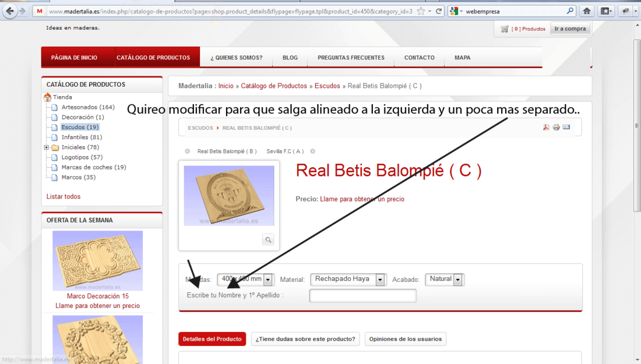Reload the page with the refresh icon
The width and height of the screenshot is (641, 364).
point(439,12)
